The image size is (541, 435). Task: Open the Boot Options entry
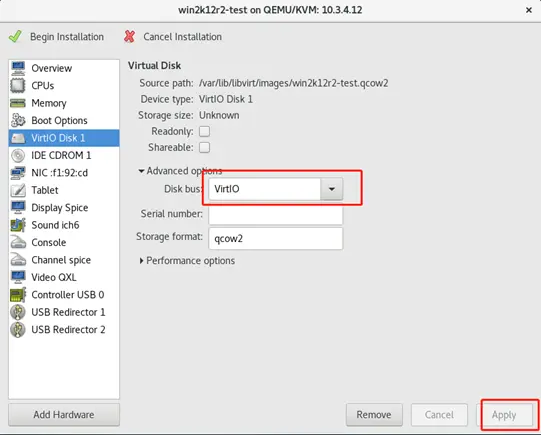pyautogui.click(x=64, y=120)
